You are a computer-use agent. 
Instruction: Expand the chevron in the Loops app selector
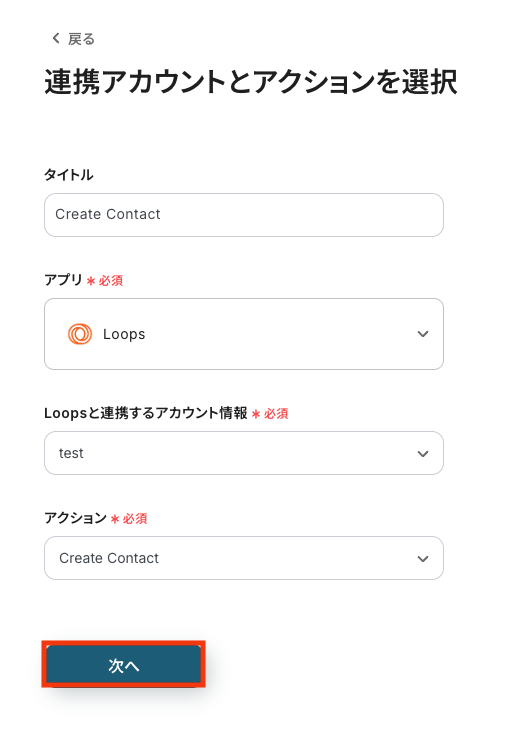(x=423, y=334)
